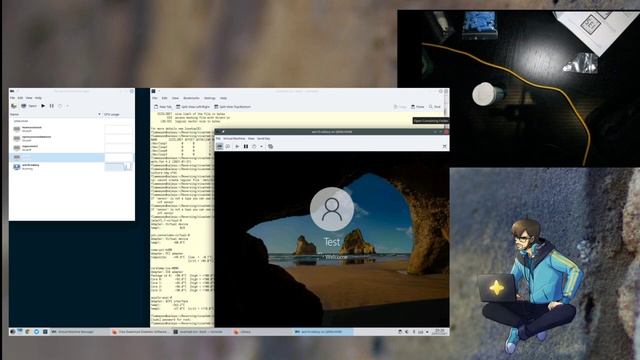Start the selected VM with the Run icon in the manager
Image resolution: width=640 pixels, height=360 pixels.
click(x=43, y=106)
